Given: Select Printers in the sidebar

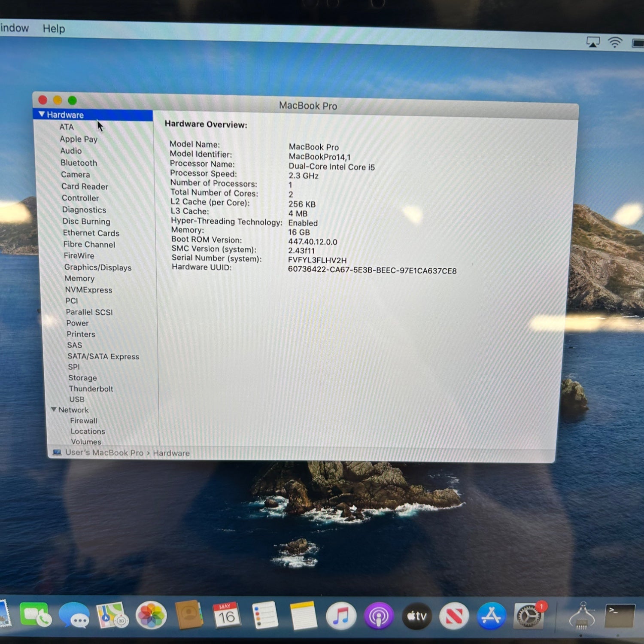Looking at the screenshot, I should (81, 334).
